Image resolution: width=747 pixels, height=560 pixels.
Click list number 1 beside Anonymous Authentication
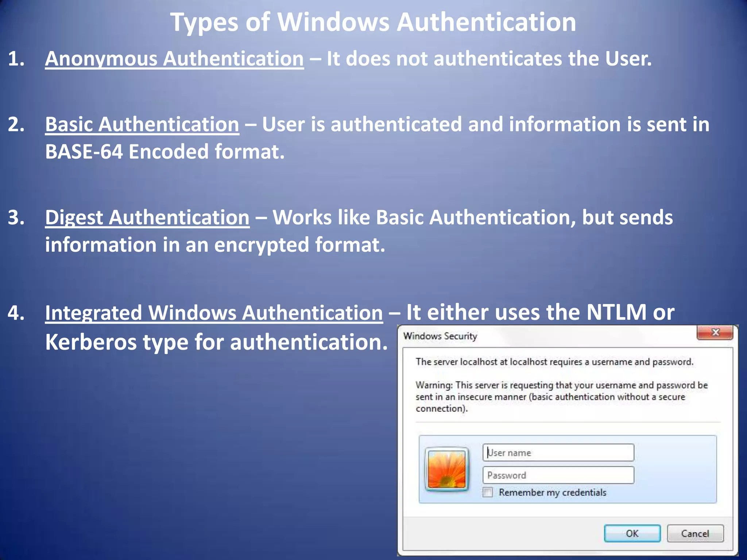(16, 59)
